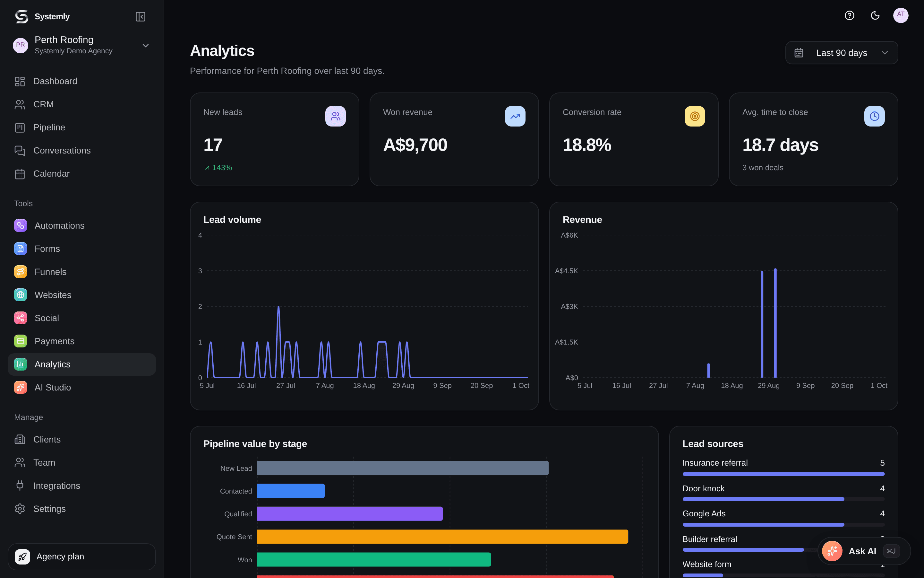Click the New leads people icon
924x578 pixels.
(335, 116)
